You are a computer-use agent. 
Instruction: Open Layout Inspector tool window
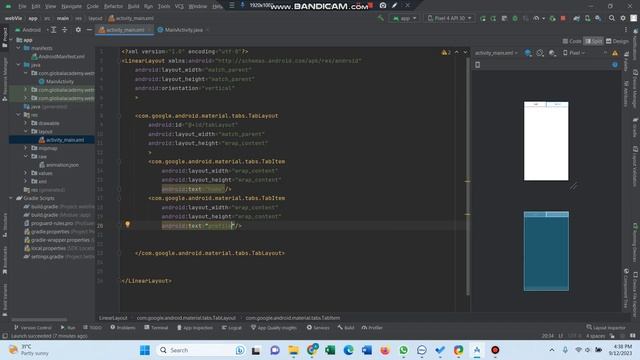click(605, 327)
